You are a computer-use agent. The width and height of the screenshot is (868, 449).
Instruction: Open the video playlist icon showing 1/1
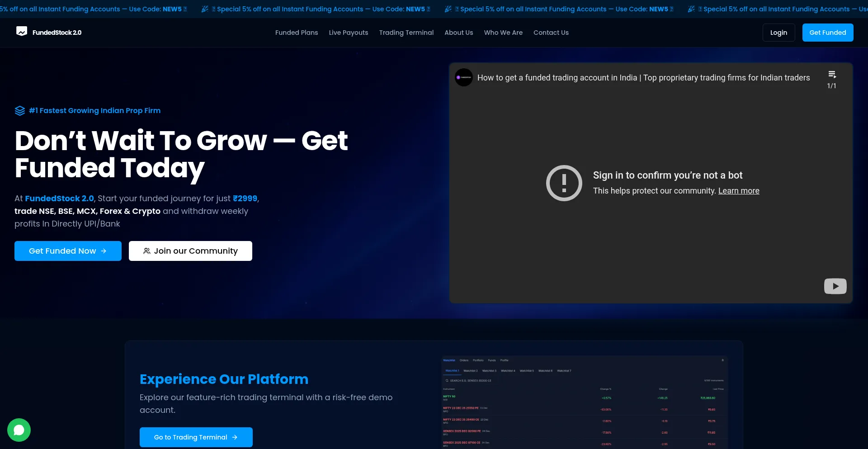(x=832, y=80)
